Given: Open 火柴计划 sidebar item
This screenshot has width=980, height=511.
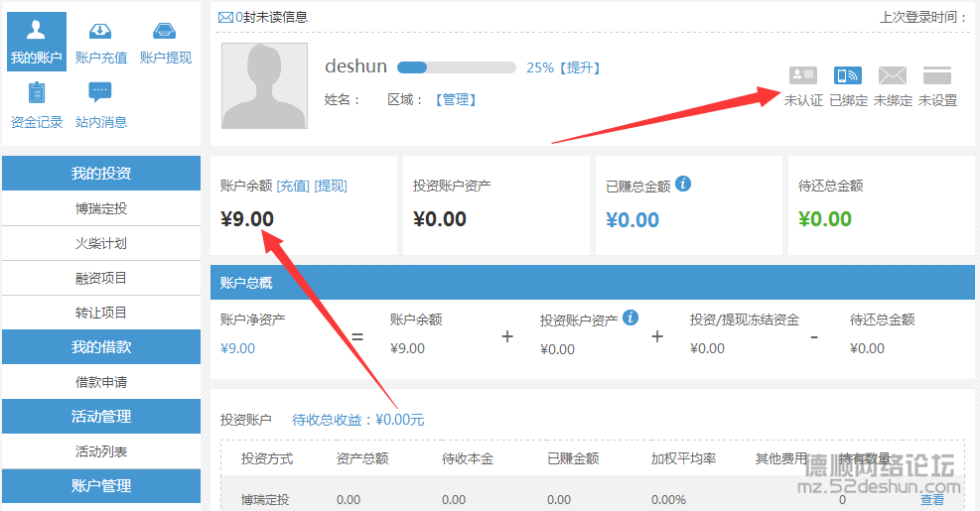Looking at the screenshot, I should [101, 243].
